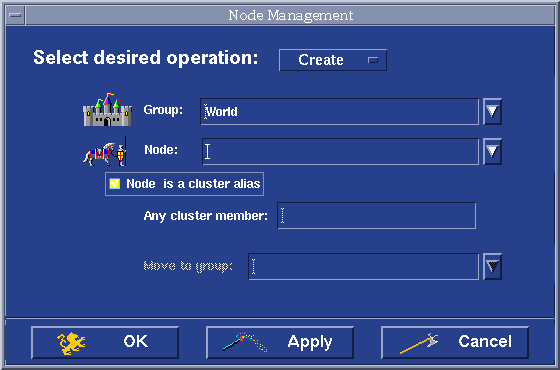Open the Create operation option menu
Viewport: 560px width, 370px height.
333,60
